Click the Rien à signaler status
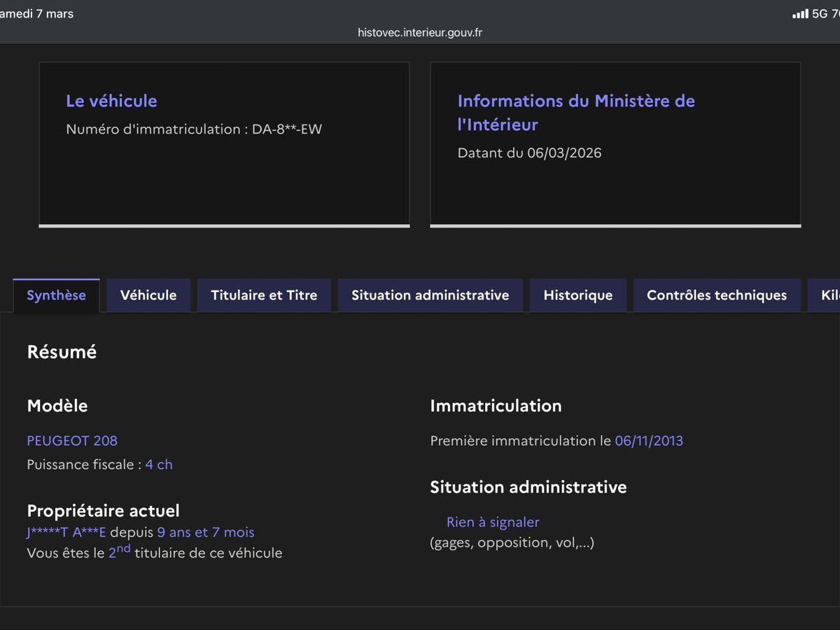 [493, 522]
